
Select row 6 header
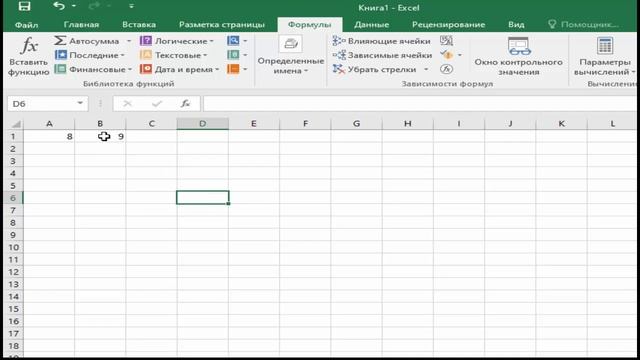click(x=13, y=198)
